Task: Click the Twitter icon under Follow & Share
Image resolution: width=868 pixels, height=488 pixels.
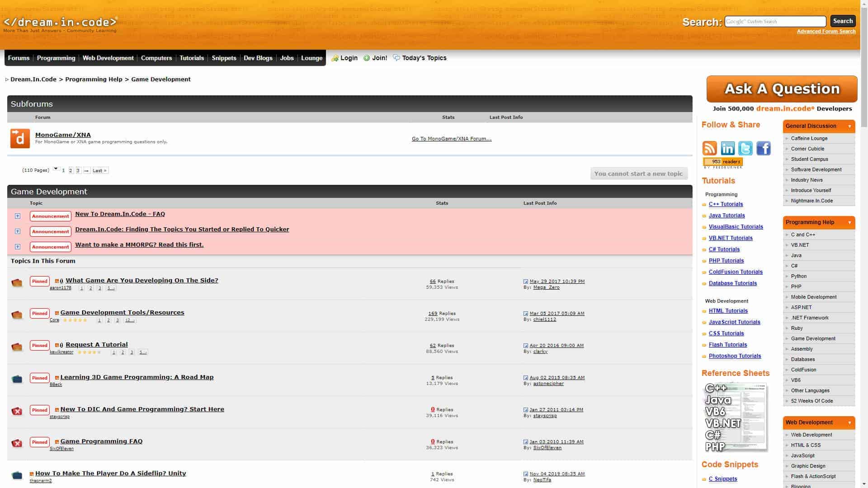Action: click(746, 148)
